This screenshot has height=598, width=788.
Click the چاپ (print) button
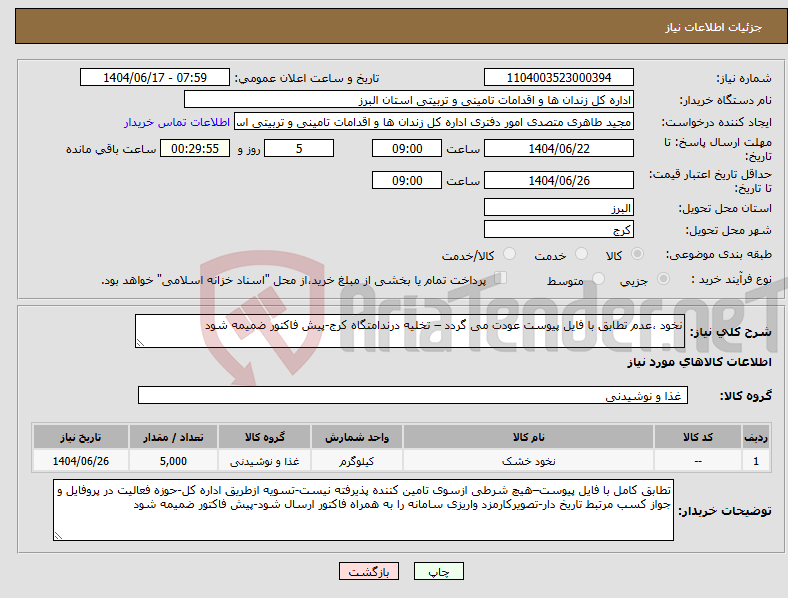(439, 571)
